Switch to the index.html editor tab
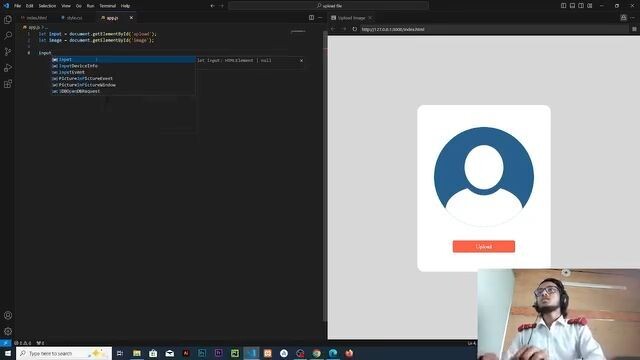 pos(36,18)
